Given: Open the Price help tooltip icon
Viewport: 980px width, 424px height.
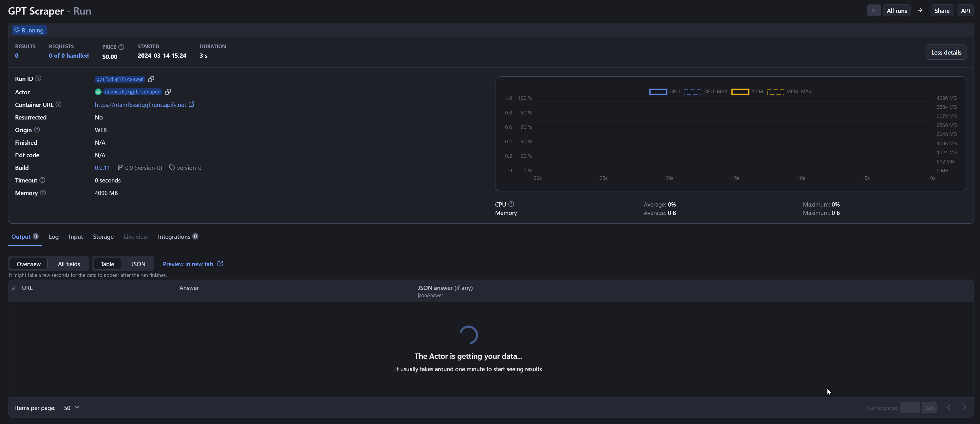Looking at the screenshot, I should point(121,47).
